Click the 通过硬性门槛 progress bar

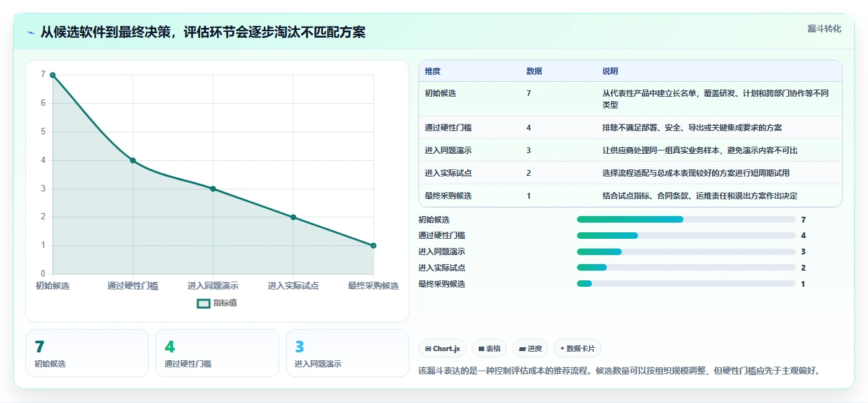coord(686,236)
